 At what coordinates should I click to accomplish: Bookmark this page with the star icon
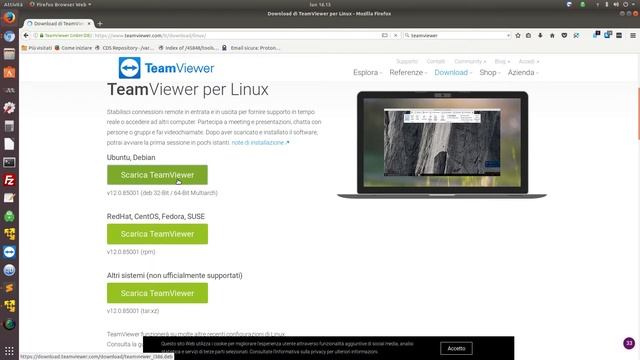[518, 36]
